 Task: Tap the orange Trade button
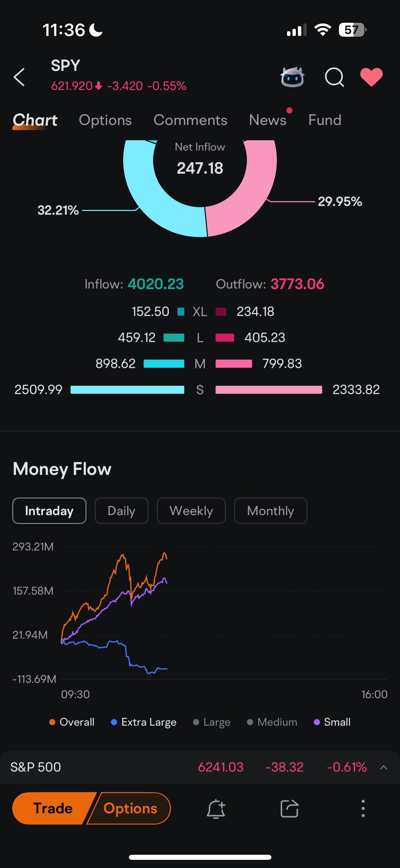click(53, 809)
